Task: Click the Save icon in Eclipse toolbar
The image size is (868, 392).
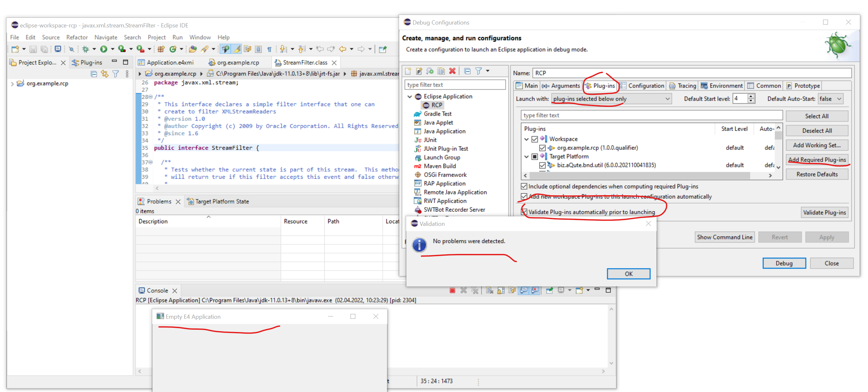Action: coord(33,49)
